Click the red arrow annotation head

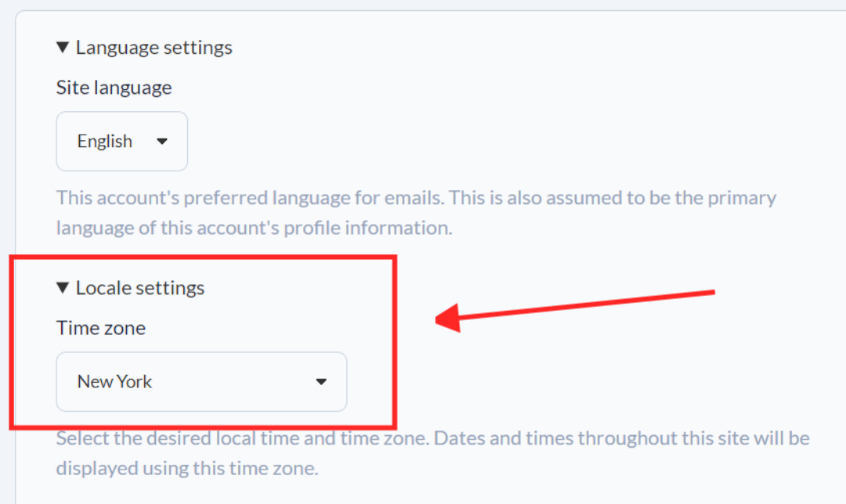[x=448, y=319]
